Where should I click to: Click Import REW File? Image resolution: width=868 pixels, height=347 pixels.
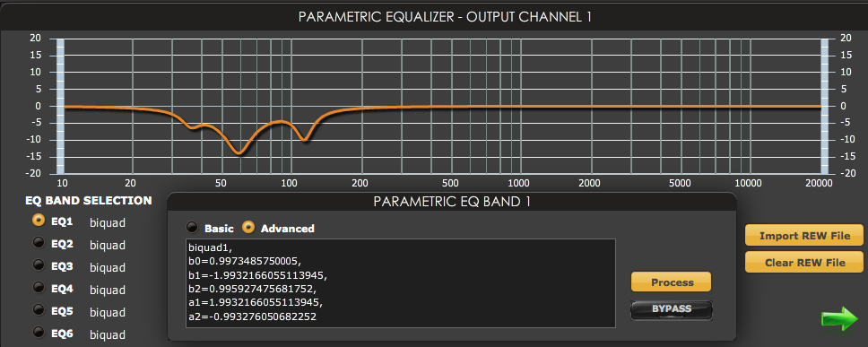804,236
